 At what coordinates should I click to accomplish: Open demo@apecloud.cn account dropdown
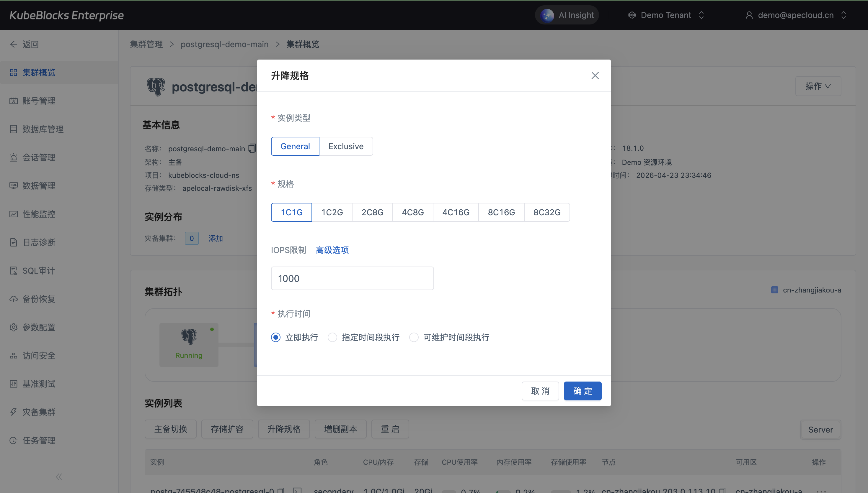795,15
